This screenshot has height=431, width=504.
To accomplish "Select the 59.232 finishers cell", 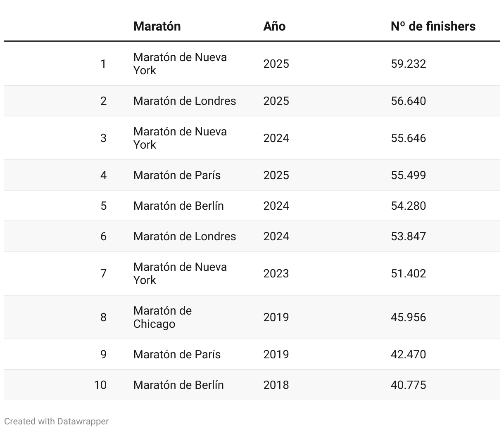I will click(x=408, y=64).
